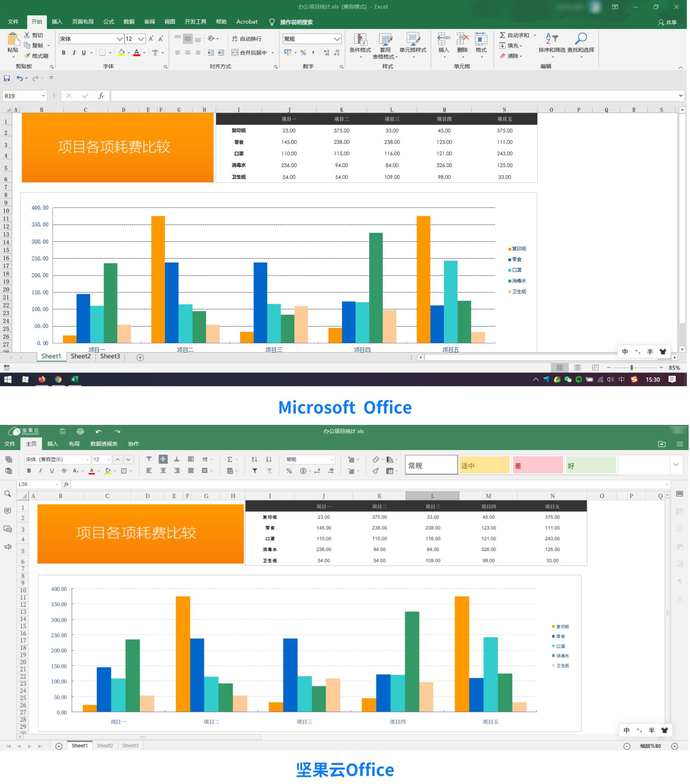Toggle Wrap Text (自动换行) in Excel
Screen dimensions: 690x784
247,39
